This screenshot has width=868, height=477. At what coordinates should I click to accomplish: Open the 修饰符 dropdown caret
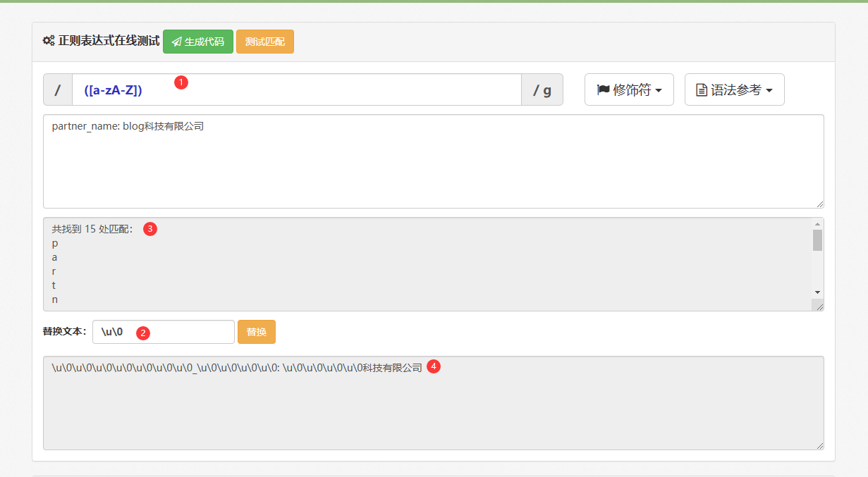[659, 91]
